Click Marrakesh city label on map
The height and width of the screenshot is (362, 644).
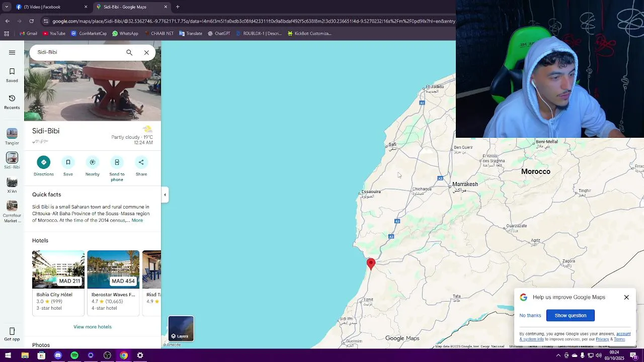pyautogui.click(x=465, y=185)
